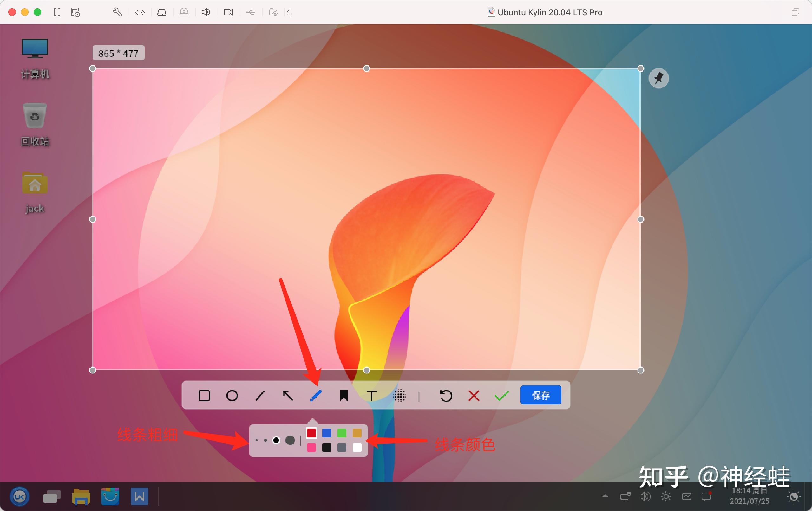Open the notification message tray icon
The image size is (812, 511).
click(x=706, y=496)
